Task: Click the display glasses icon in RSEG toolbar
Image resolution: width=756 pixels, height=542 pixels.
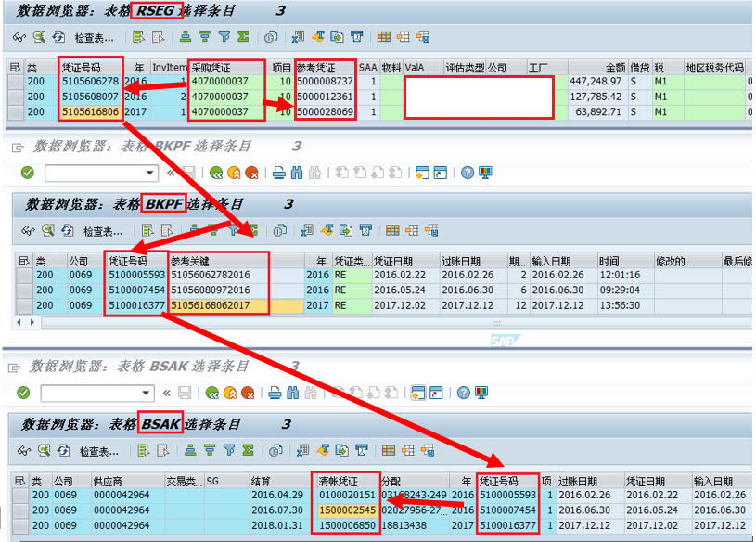Action: coord(19,37)
